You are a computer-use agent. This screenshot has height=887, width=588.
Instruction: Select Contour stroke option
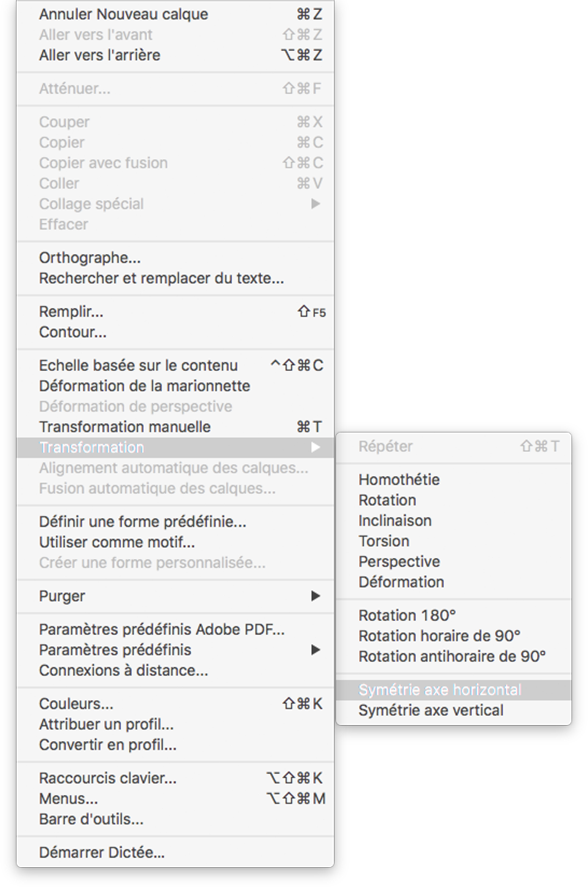73,332
